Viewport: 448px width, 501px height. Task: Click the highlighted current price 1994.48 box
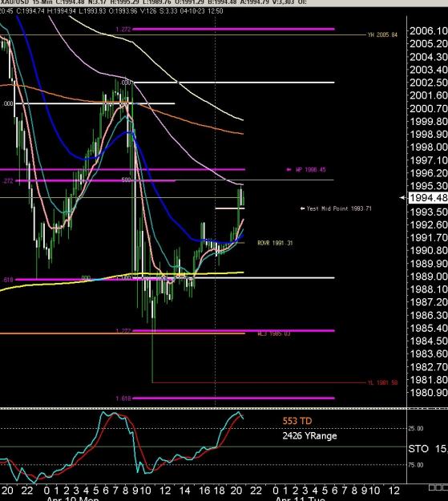click(428, 198)
